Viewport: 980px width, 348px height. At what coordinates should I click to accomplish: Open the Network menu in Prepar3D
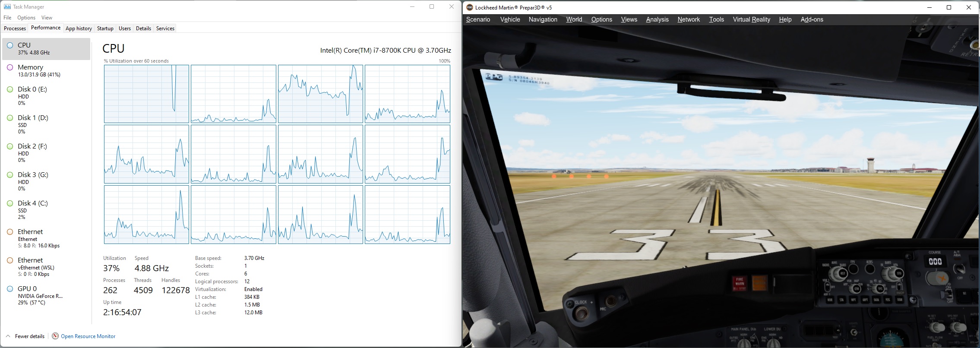pyautogui.click(x=689, y=19)
